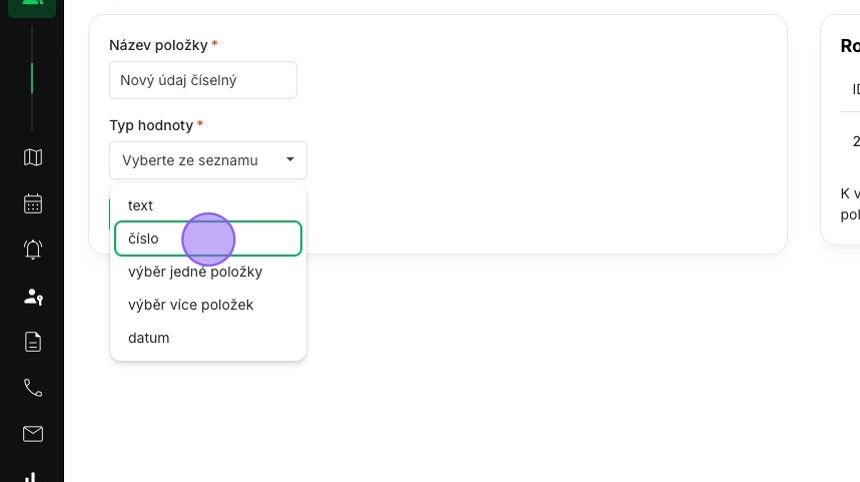Image resolution: width=860 pixels, height=482 pixels.
Task: Click the 'Typ hodnoty' field label
Action: (x=152, y=125)
